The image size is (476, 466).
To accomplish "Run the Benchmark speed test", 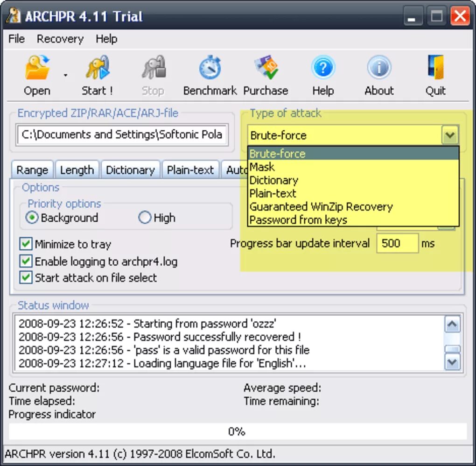I will coord(210,75).
